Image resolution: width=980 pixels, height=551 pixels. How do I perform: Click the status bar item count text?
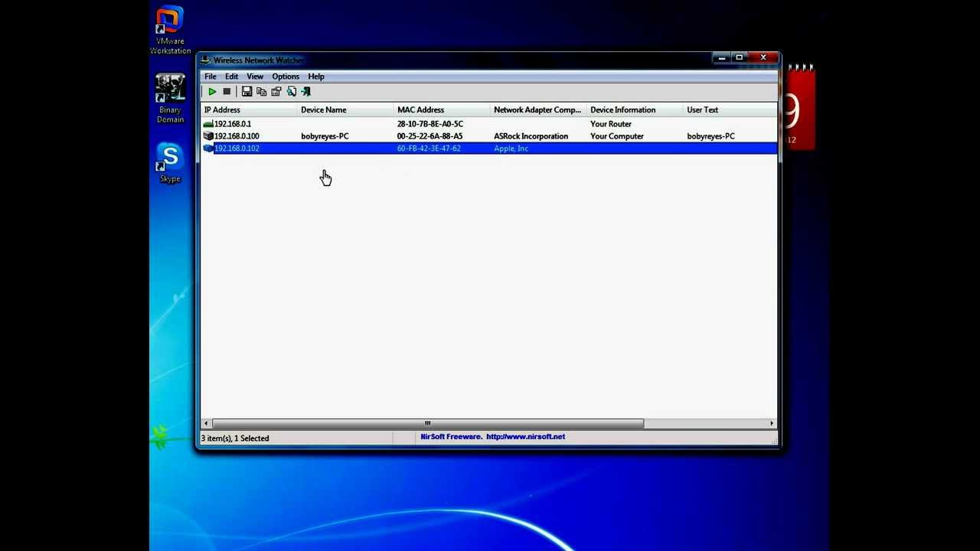235,439
